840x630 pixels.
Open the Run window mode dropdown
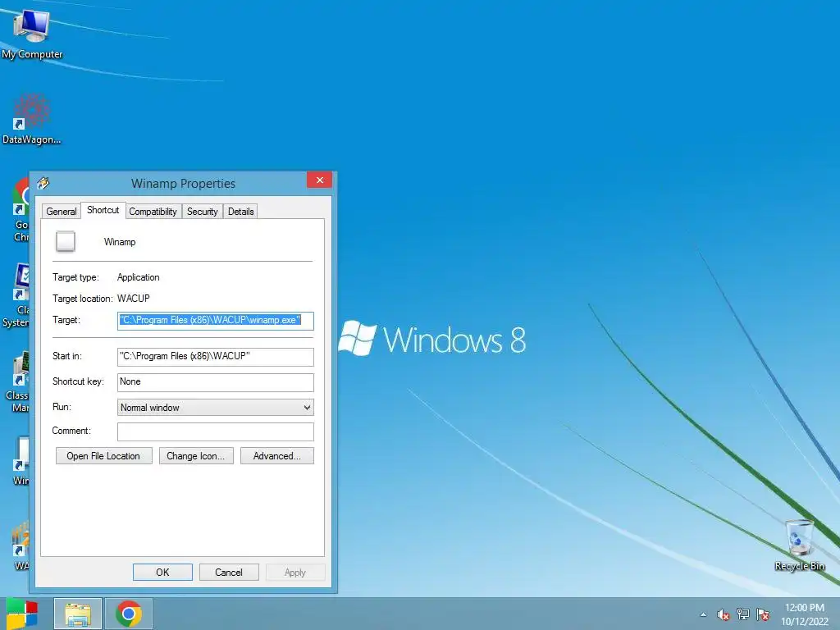[x=216, y=407]
